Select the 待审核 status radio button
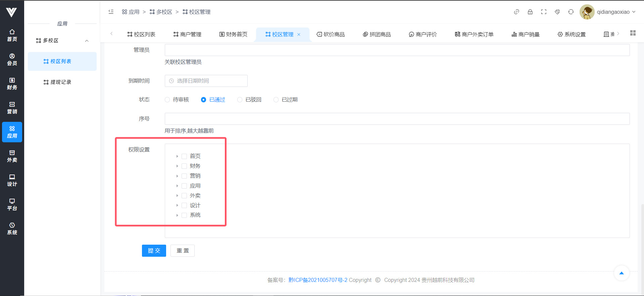 coord(167,100)
